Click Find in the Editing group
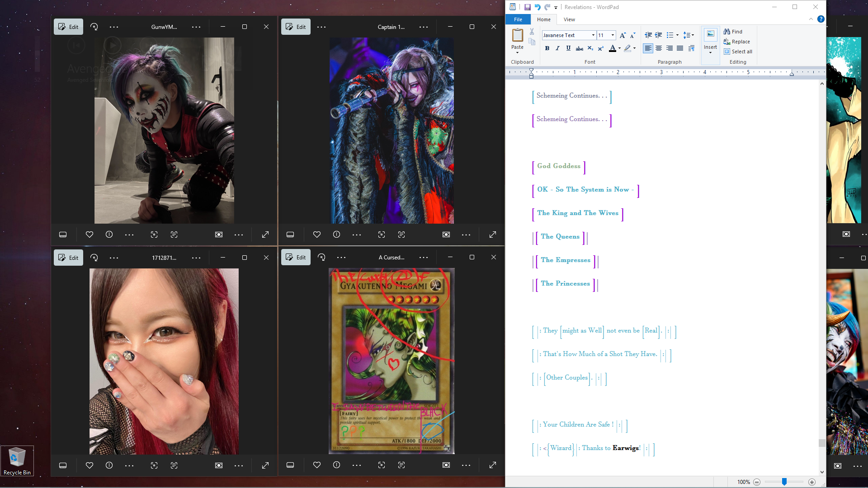The image size is (868, 488). 733,32
